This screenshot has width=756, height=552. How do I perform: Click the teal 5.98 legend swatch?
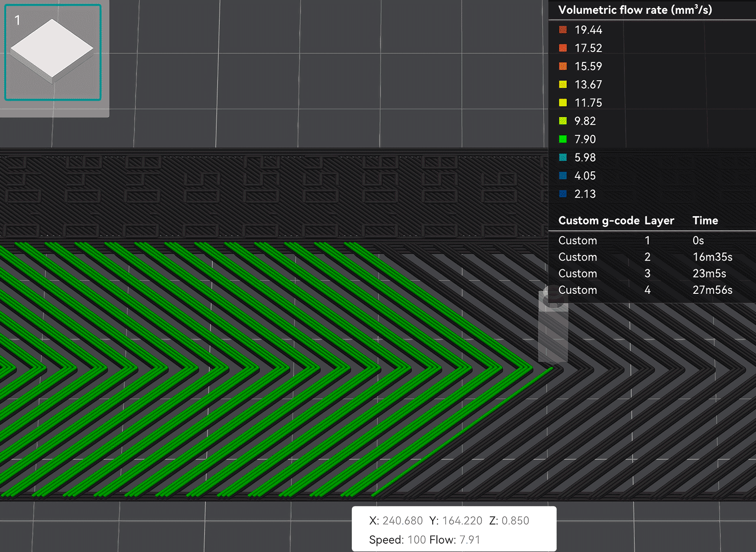pyautogui.click(x=563, y=157)
